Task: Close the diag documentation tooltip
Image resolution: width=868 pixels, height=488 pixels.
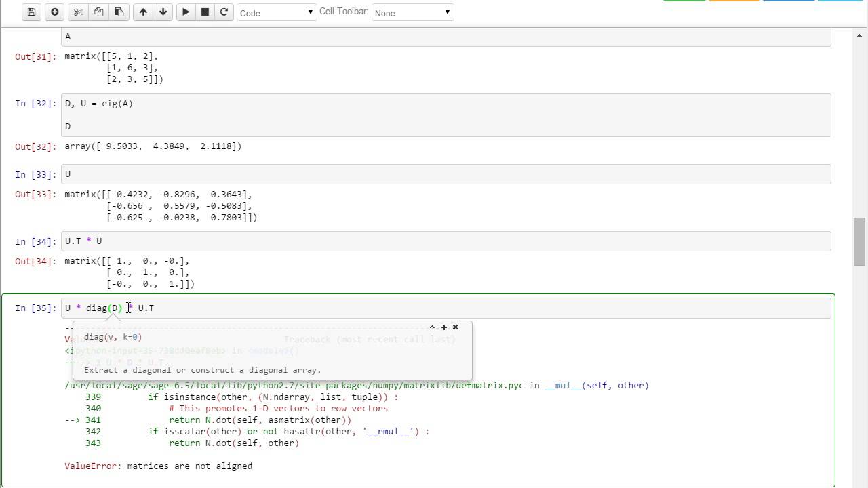Action: click(x=455, y=327)
